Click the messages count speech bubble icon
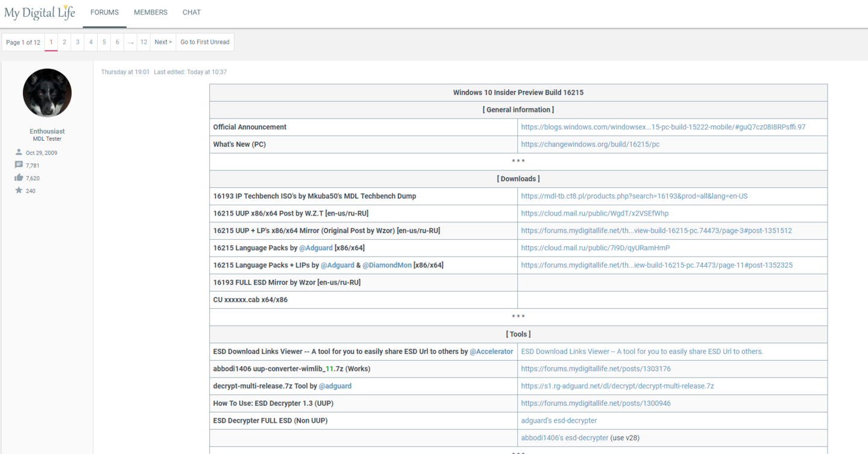The height and width of the screenshot is (454, 868). point(19,165)
